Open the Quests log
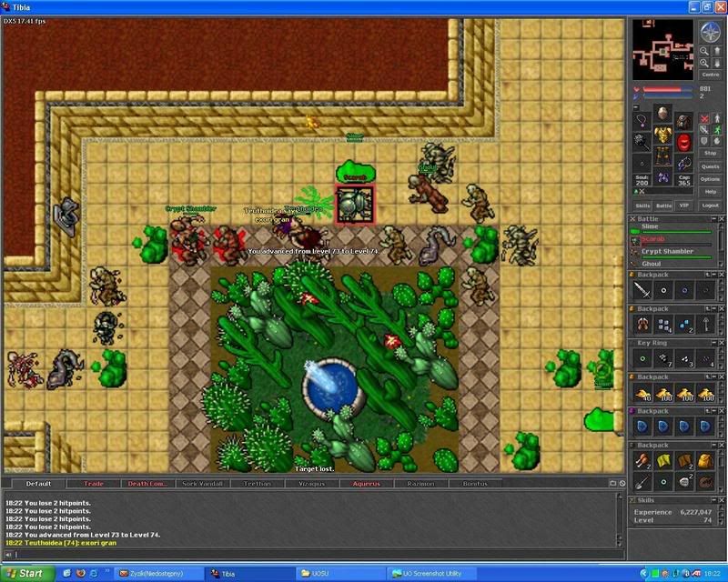 711,166
